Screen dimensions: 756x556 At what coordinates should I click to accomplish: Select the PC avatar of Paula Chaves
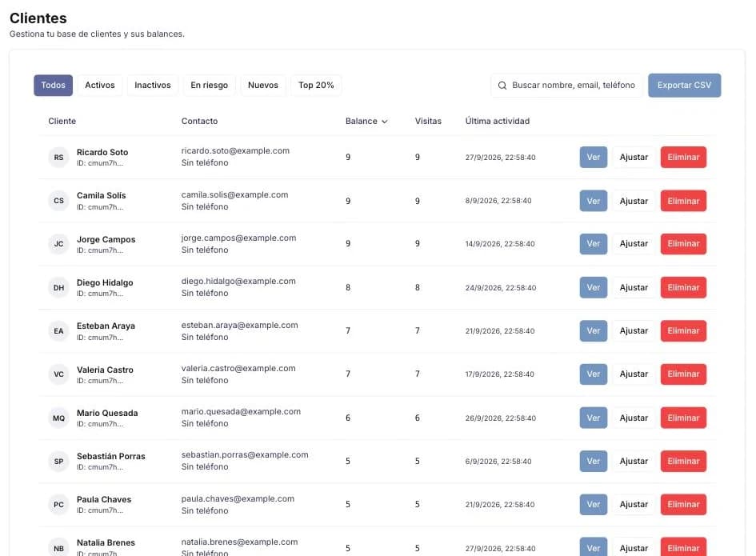(x=58, y=505)
